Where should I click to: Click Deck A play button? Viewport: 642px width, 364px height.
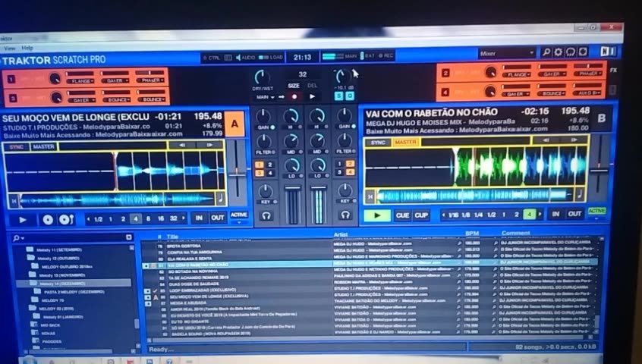23,220
